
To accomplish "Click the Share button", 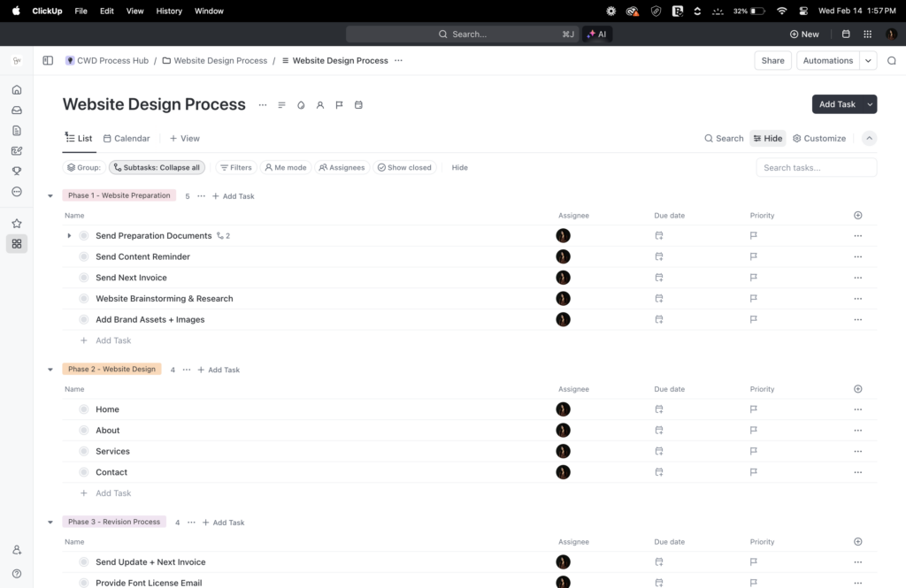I will pos(772,60).
